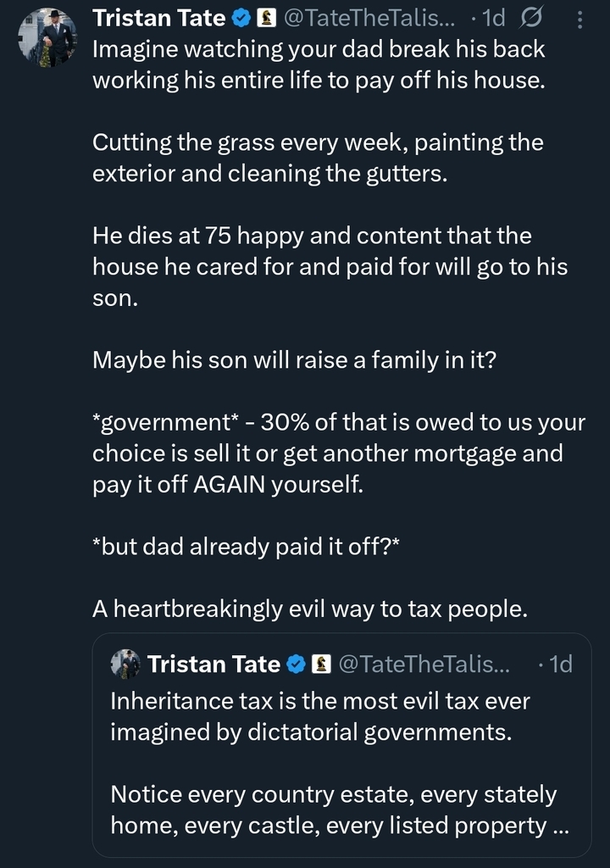The image size is (610, 868).
Task: Click the @TateTheTalis handle in the quoted tweet
Action: [x=424, y=664]
